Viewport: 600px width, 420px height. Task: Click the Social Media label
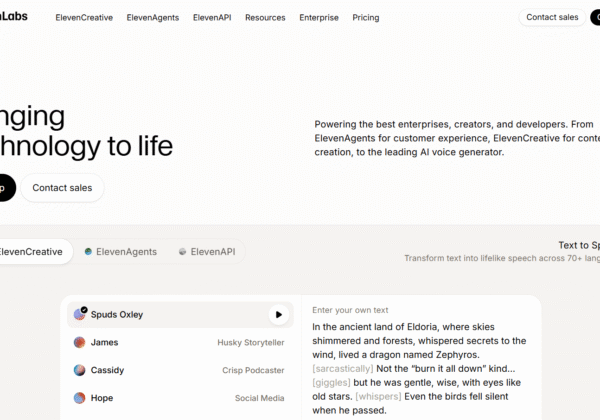(259, 398)
